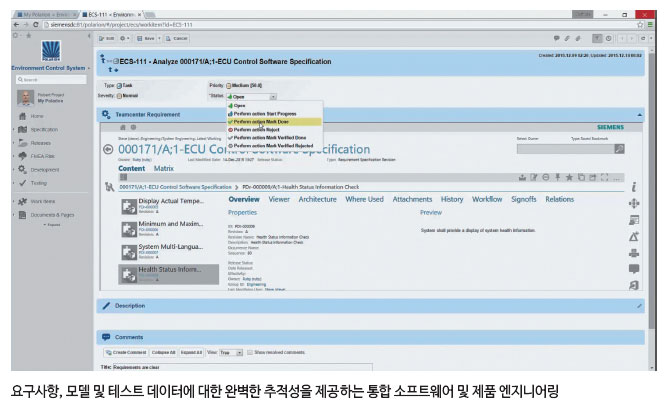The width and height of the screenshot is (668, 413).
Task: Open Documents & Pages icon
Action: pos(23,214)
